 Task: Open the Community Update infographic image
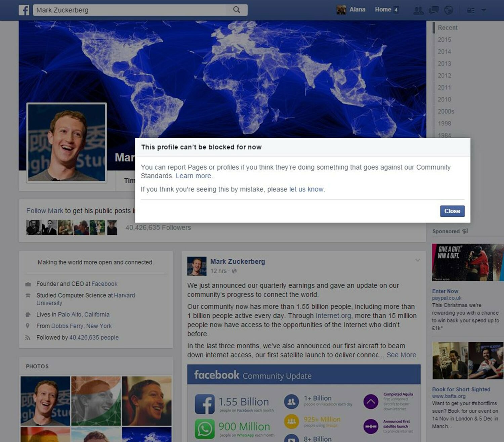(304, 403)
